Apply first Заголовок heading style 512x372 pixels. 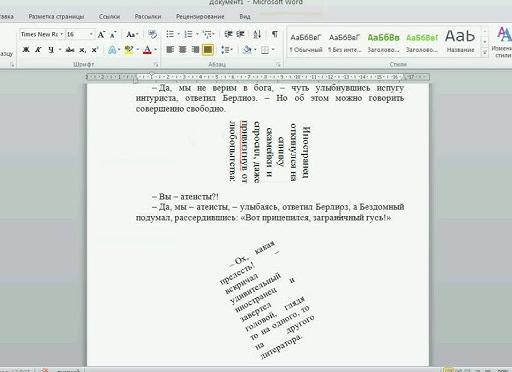(x=383, y=42)
